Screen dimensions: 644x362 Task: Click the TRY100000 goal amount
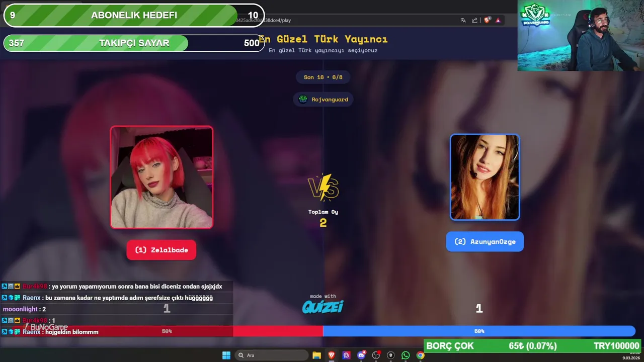click(616, 346)
